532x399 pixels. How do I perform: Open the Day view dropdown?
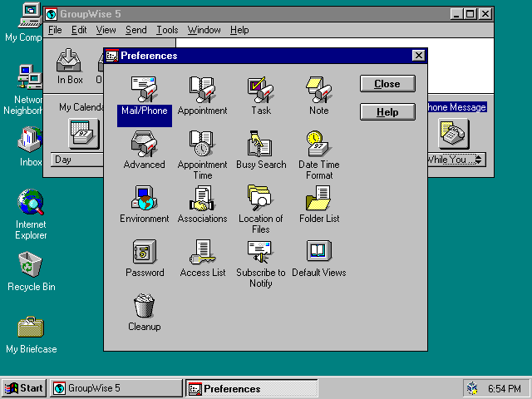[x=77, y=160]
